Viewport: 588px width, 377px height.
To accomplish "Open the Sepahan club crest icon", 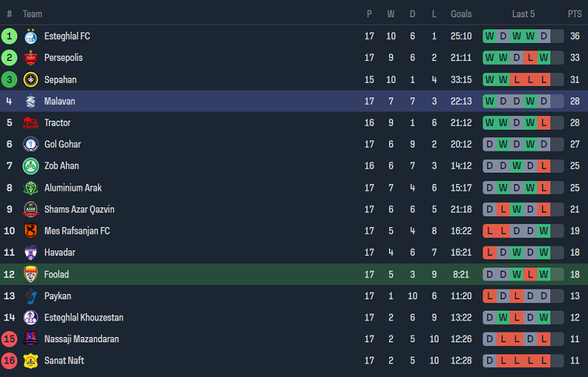I will (x=30, y=80).
